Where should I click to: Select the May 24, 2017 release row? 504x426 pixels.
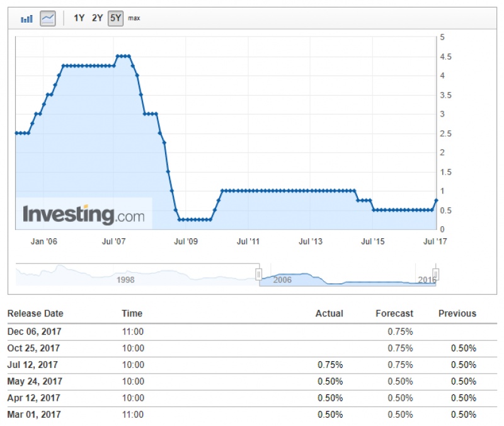click(x=34, y=381)
